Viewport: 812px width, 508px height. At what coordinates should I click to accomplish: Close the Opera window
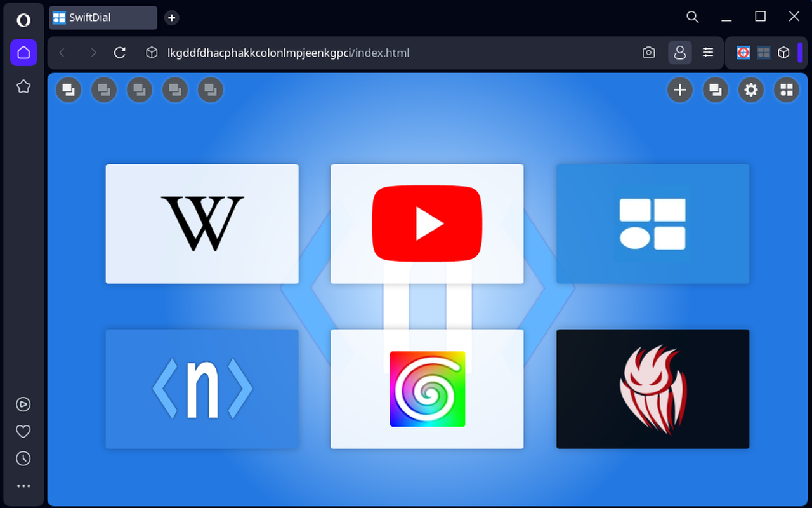click(794, 17)
